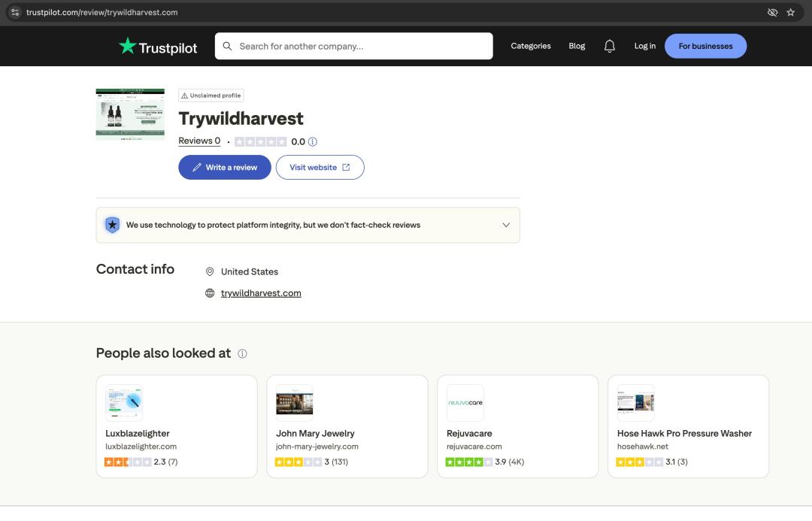Click the Contact info heading
The width and height of the screenshot is (812, 521).
tap(135, 269)
